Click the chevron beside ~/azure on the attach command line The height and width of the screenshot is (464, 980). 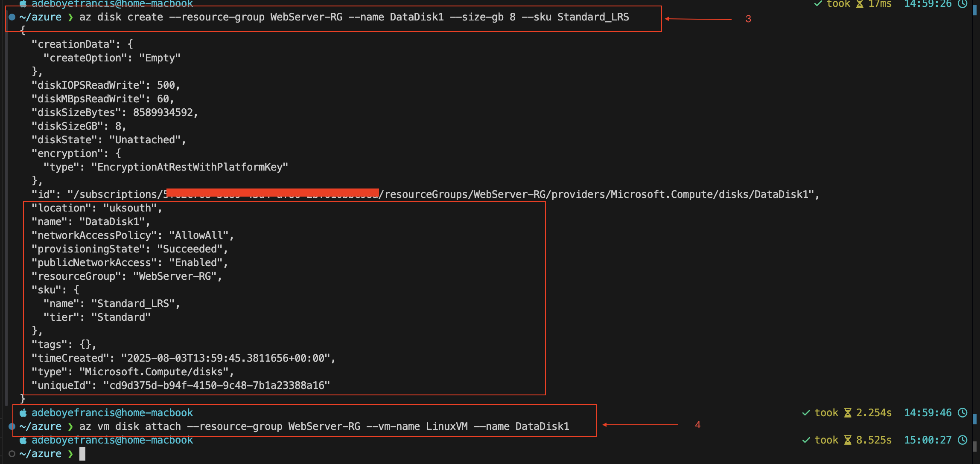click(70, 426)
